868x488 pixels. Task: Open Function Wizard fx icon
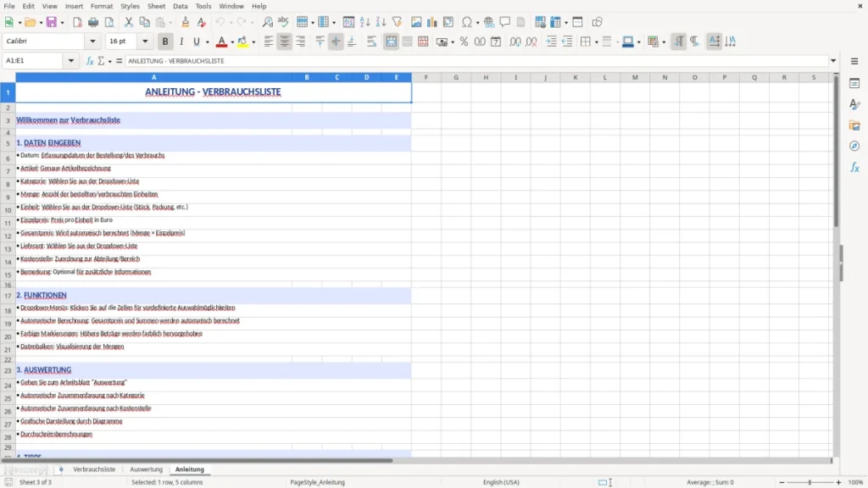click(90, 61)
